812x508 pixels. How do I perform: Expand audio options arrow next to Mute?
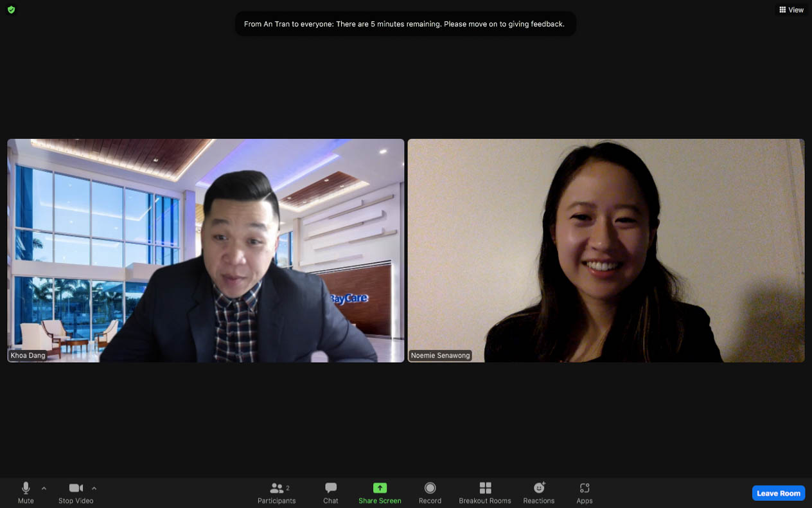[x=44, y=489]
